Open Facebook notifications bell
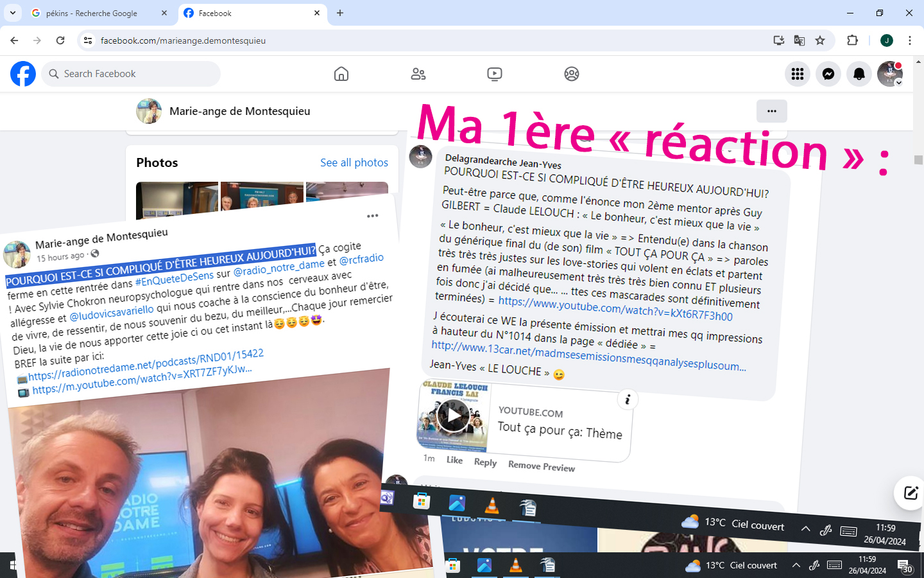The image size is (924, 578). (859, 74)
